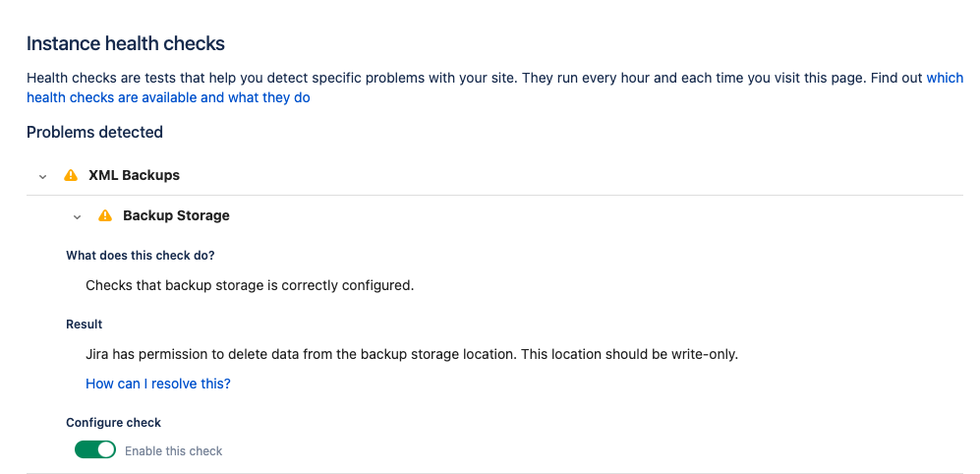Click the "Problems detected" subheading
This screenshot has height=474, width=980.
click(x=94, y=132)
